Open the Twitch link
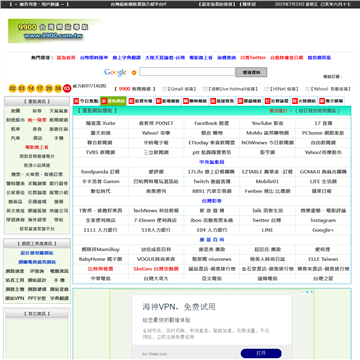Viewport: 360px width, 360px height. (212, 182)
